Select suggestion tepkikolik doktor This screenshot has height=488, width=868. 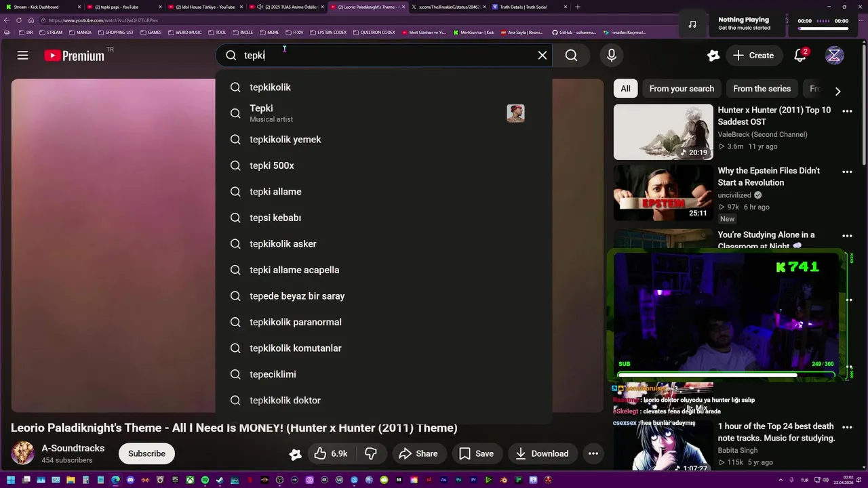(383, 401)
